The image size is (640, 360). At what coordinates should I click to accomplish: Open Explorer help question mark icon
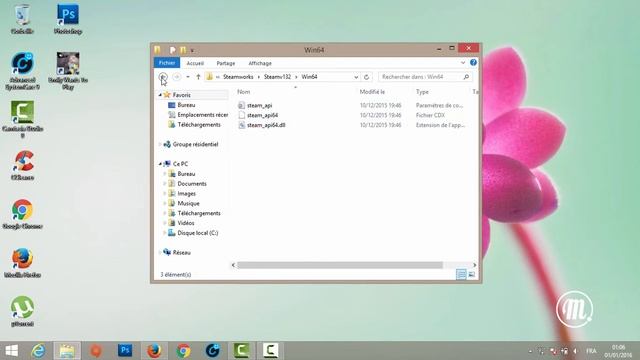(x=473, y=62)
